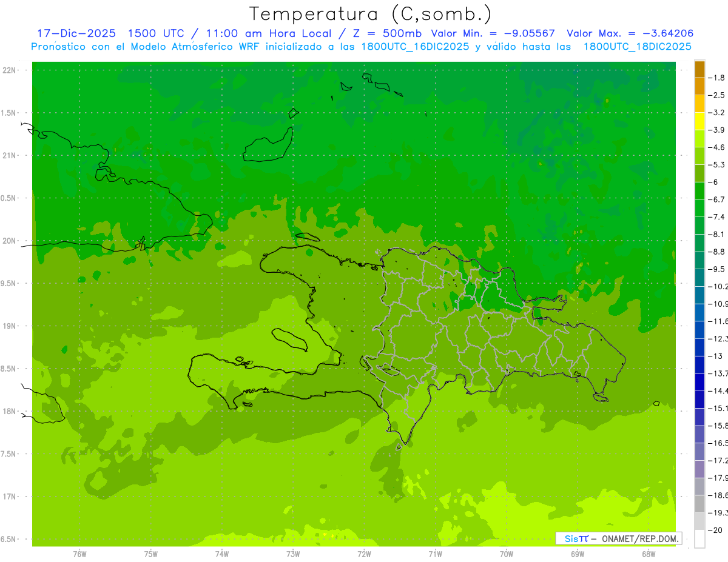
Task: Click the "69W" longitude axis label
Action: click(578, 554)
